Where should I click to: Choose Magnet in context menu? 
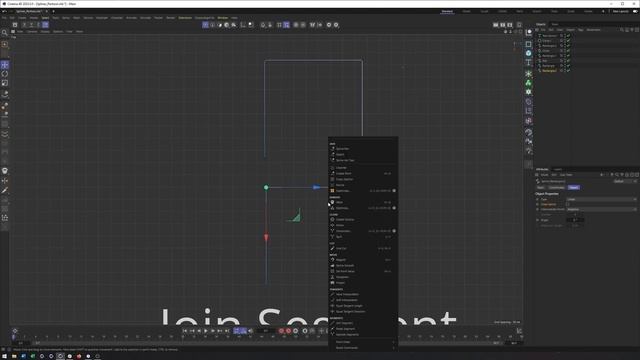tap(341, 260)
